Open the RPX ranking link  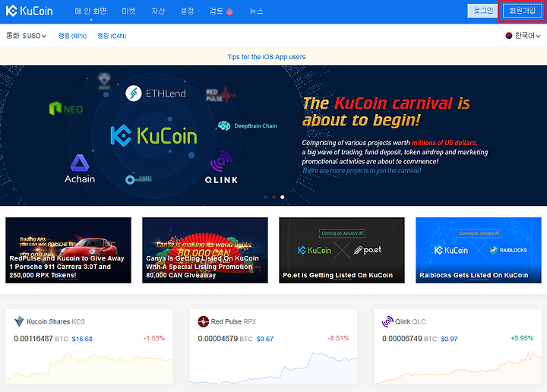point(73,36)
